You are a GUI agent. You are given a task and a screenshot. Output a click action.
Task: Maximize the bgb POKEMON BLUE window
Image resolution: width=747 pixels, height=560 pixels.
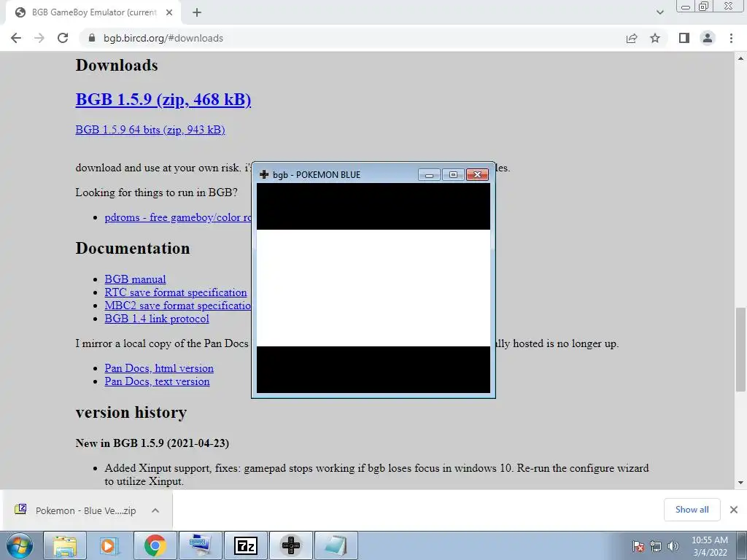[x=453, y=175]
